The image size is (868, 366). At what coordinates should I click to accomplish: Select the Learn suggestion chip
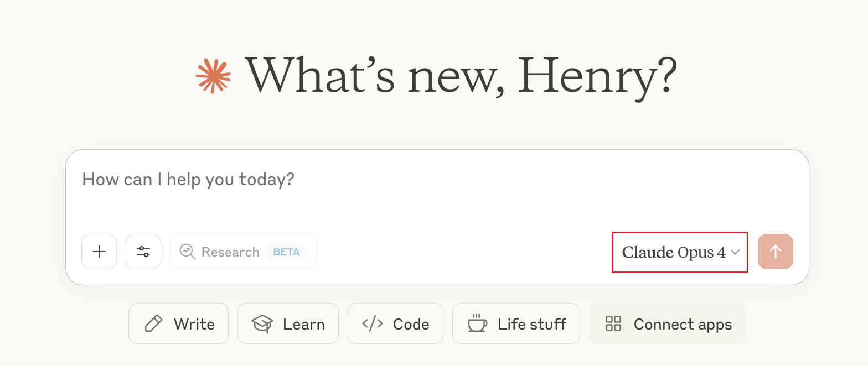coord(288,323)
